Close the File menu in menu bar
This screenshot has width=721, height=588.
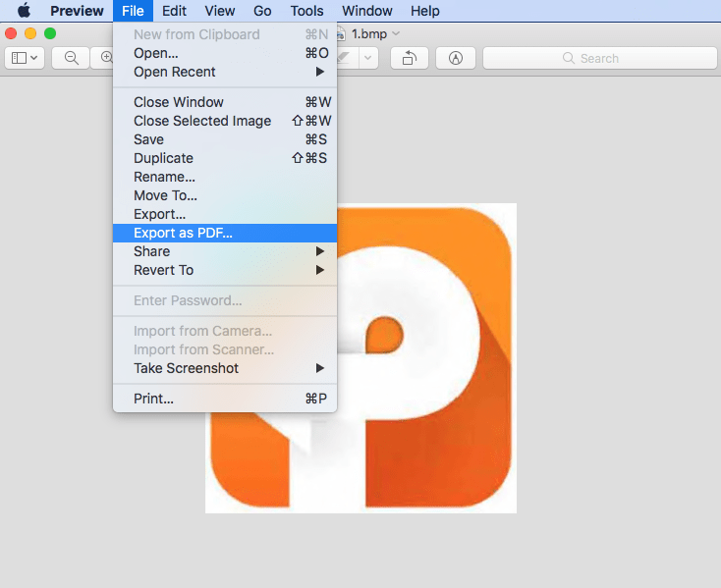pyautogui.click(x=133, y=11)
